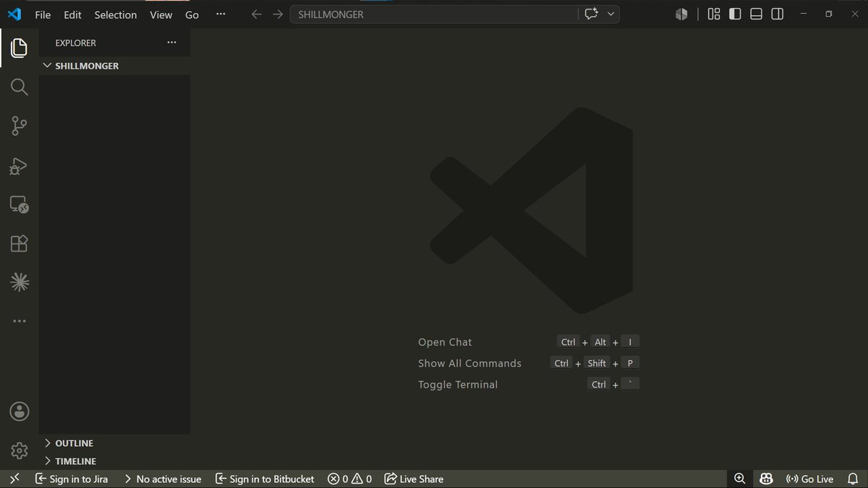Open the Explorer view in activity bar
Viewport: 868px width, 488px height.
tap(20, 48)
